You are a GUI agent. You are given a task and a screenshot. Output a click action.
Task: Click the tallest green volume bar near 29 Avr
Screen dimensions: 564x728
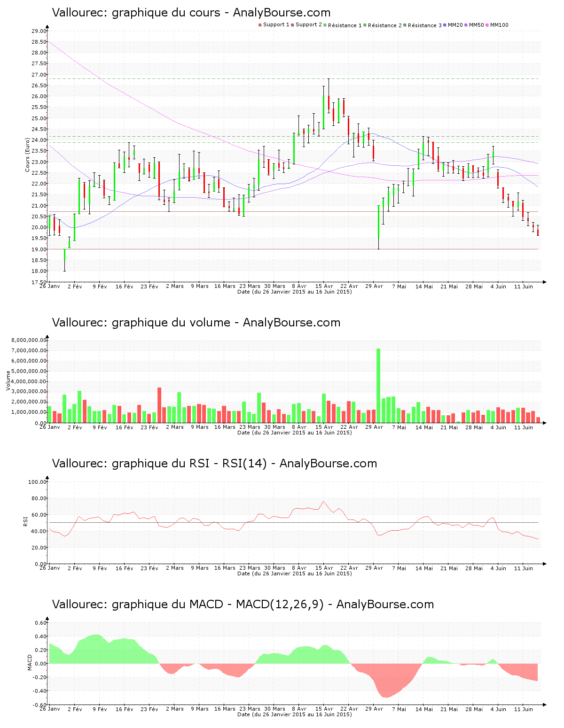[378, 386]
